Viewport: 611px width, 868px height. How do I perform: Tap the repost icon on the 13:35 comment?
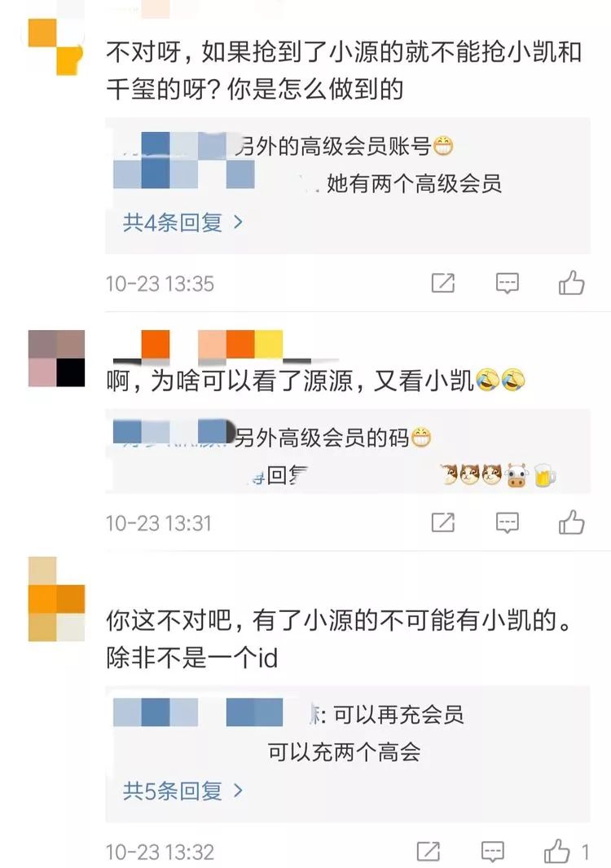pos(443,283)
